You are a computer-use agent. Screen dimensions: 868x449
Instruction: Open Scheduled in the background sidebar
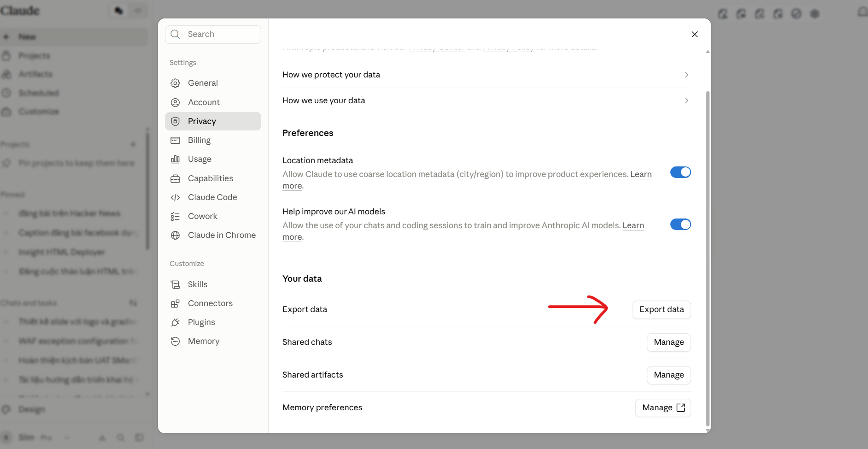pyautogui.click(x=74, y=93)
